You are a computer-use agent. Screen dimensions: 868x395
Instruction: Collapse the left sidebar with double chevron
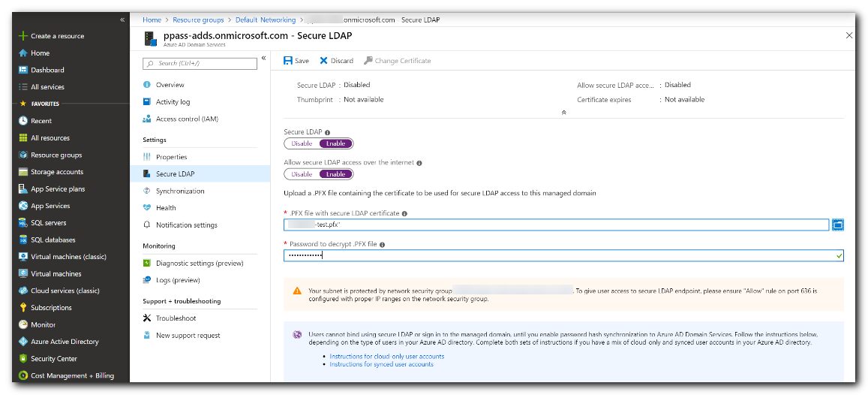click(122, 20)
